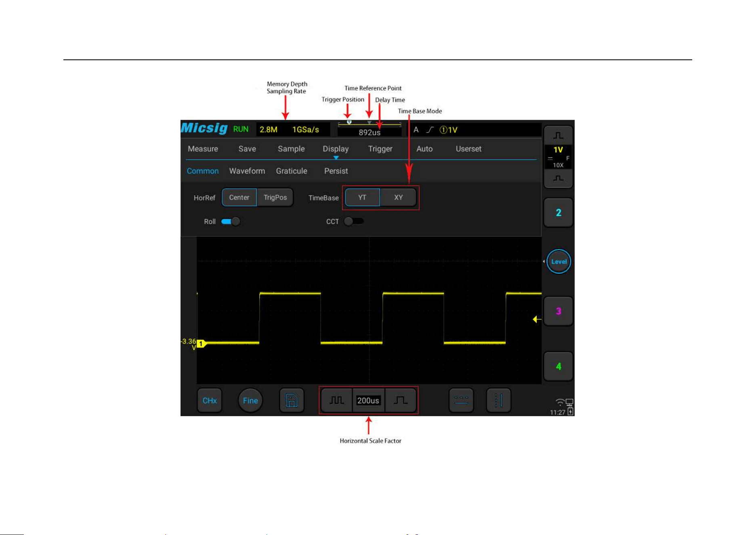The image size is (756, 535).
Task: Click the trigger position marker in overview bar
Action: coord(349,122)
